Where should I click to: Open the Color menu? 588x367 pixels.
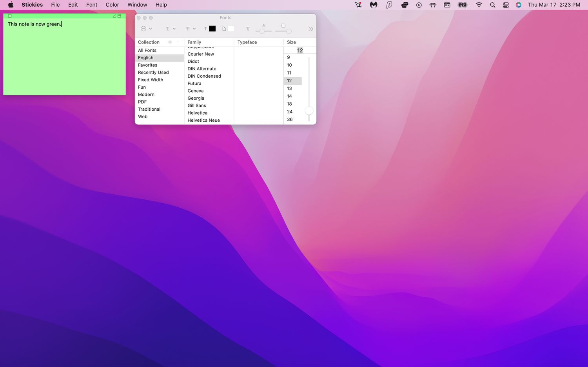(112, 5)
